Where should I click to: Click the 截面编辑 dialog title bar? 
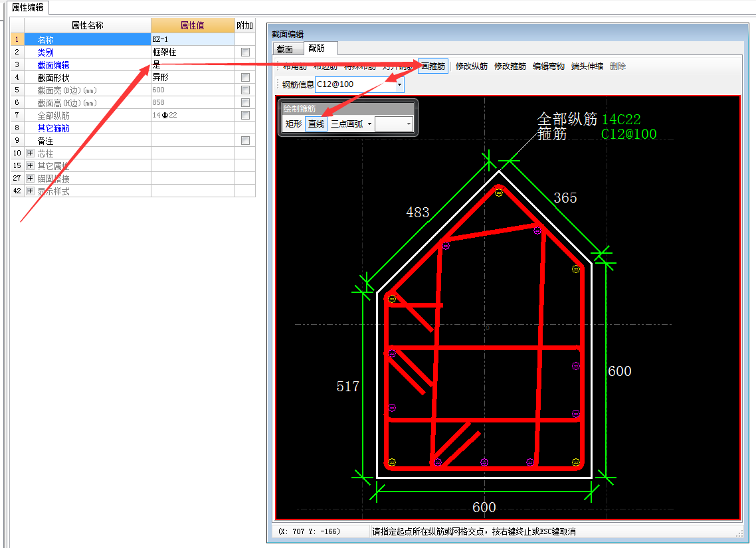(508, 34)
